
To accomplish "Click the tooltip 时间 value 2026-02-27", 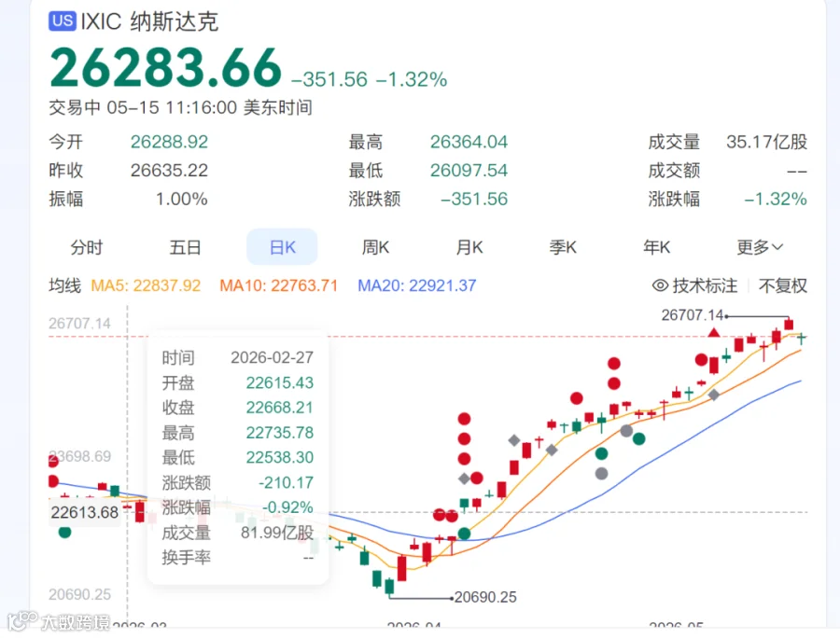I will tap(273, 357).
